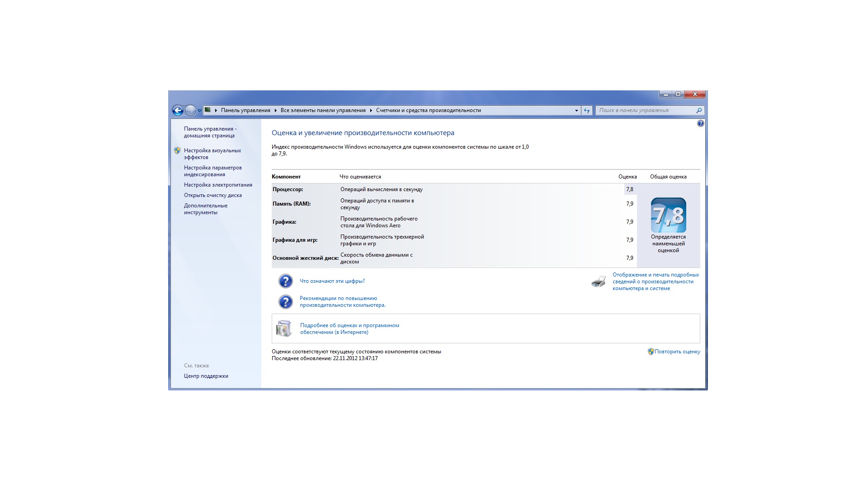
Task: Click question icon beside 'Что означают эти цифры?'
Action: coord(285,281)
